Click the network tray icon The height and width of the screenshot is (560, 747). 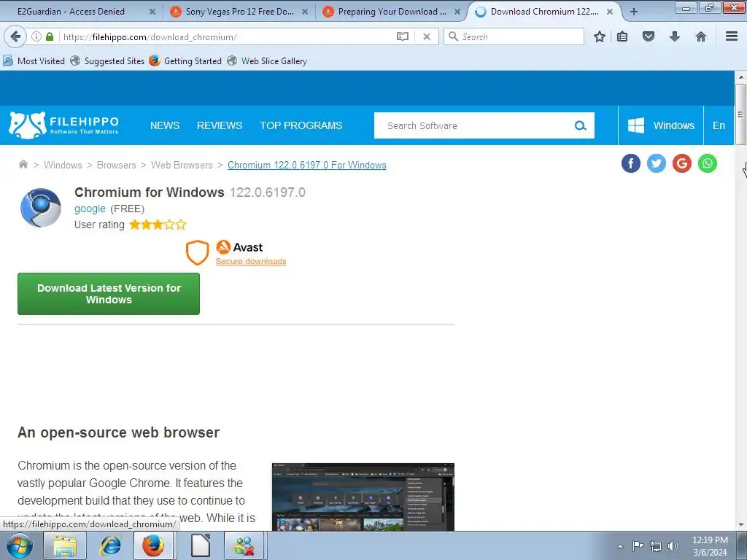pyautogui.click(x=656, y=546)
